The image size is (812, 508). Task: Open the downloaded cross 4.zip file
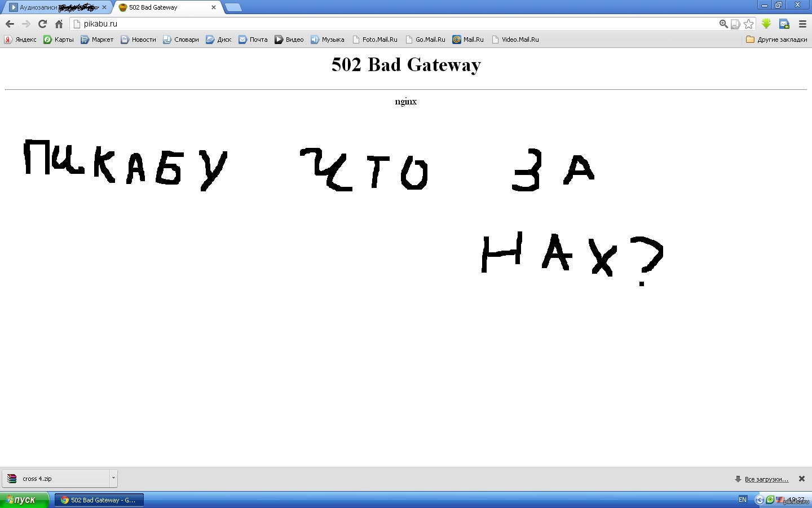(56, 479)
